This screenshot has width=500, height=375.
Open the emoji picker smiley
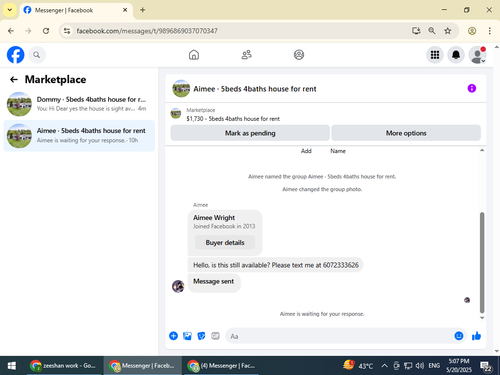pyautogui.click(x=459, y=336)
